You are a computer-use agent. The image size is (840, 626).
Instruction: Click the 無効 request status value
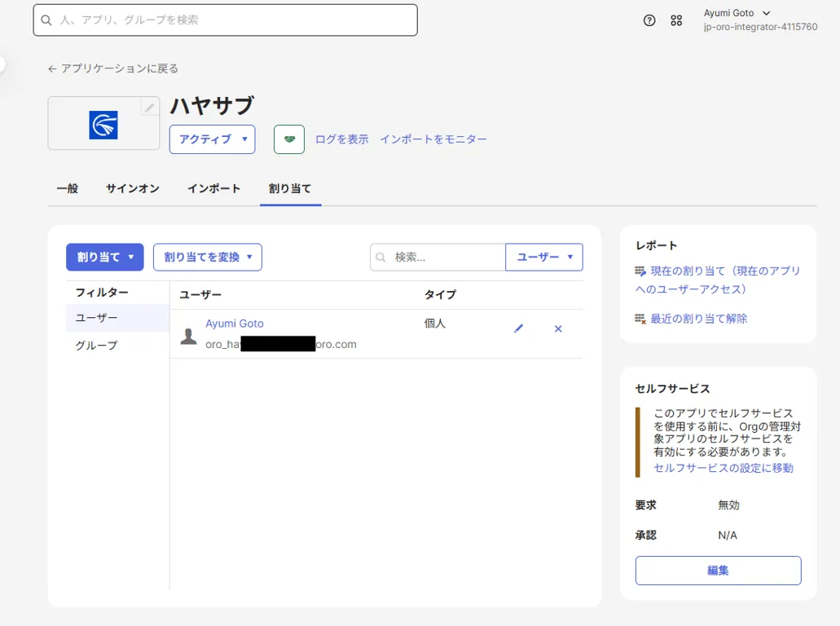[x=728, y=505]
